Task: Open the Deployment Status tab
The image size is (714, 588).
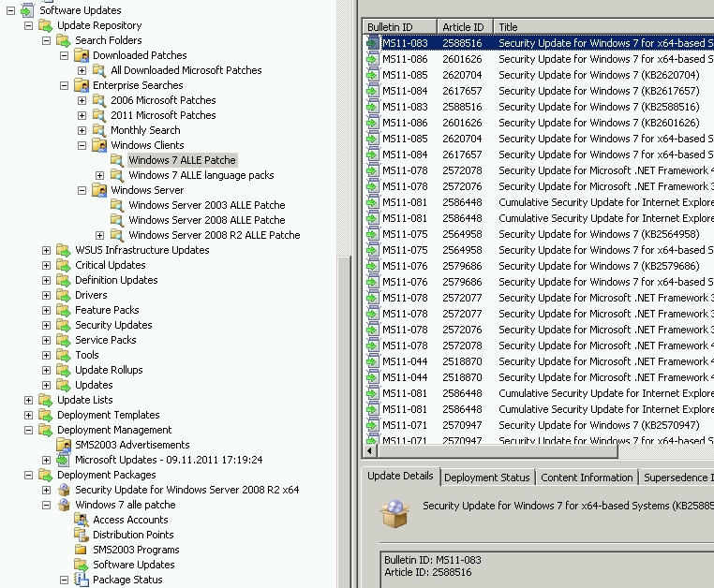Action: [x=487, y=478]
